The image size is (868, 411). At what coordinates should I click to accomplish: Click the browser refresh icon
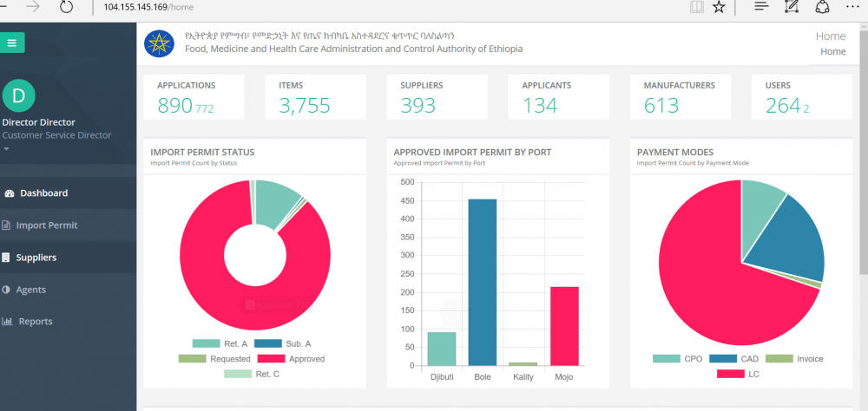(x=67, y=7)
